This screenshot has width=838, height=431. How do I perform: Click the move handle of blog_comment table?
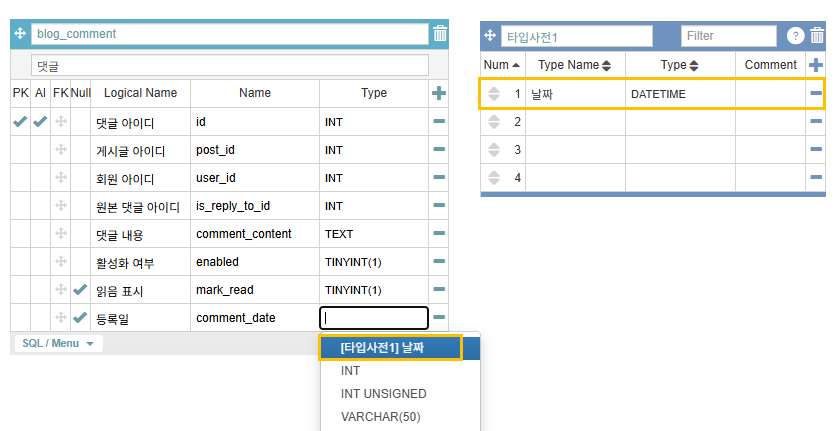[x=20, y=34]
